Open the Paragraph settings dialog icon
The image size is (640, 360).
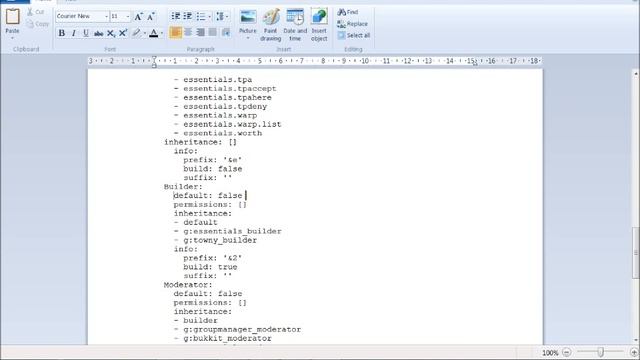(x=226, y=32)
